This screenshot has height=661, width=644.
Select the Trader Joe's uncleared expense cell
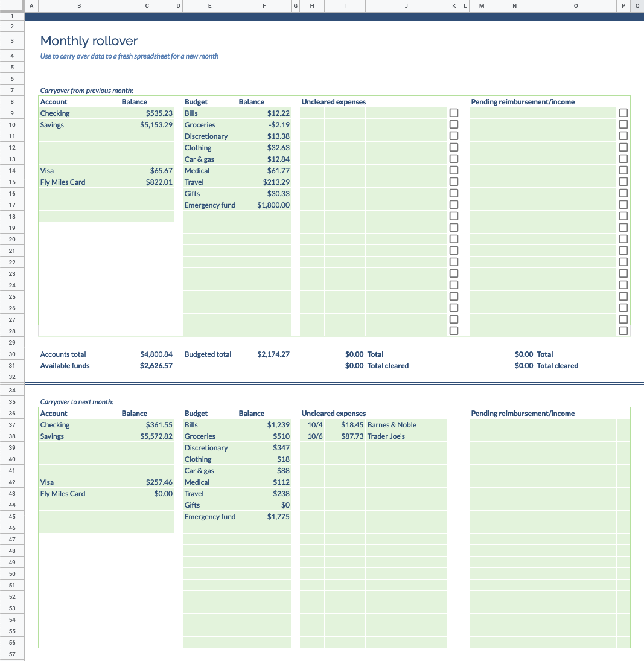pyautogui.click(x=406, y=436)
